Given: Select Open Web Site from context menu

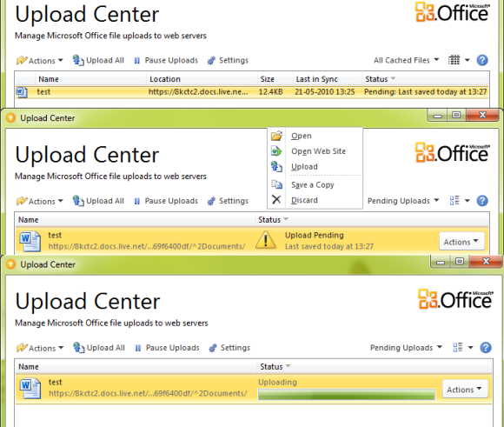Looking at the screenshot, I should click(x=318, y=151).
